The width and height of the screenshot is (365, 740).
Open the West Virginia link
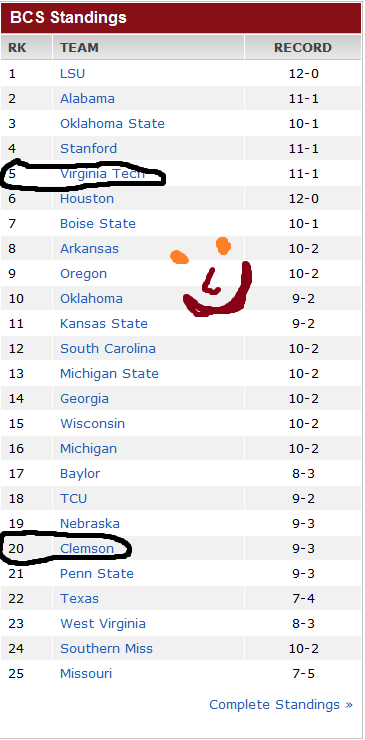[103, 624]
